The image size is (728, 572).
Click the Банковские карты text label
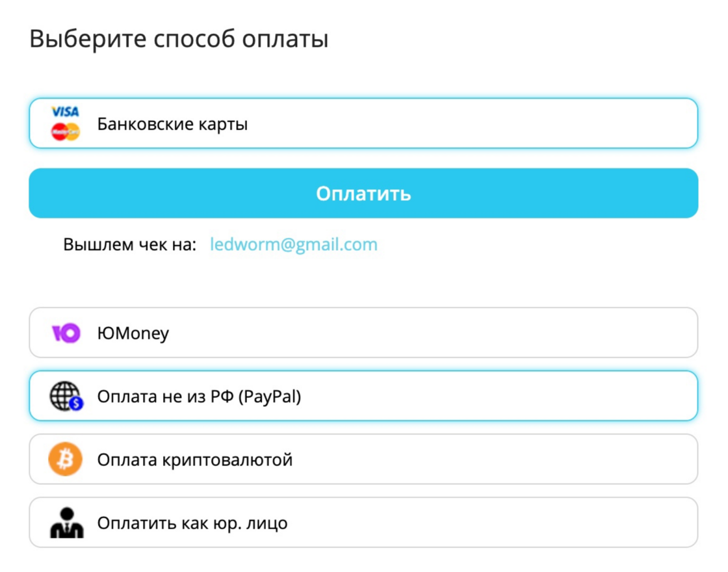(x=172, y=123)
